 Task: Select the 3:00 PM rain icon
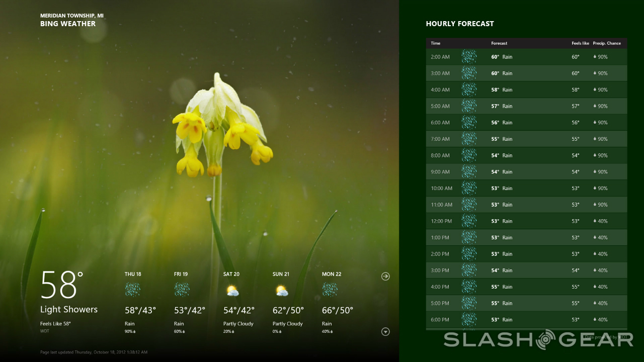tap(469, 270)
